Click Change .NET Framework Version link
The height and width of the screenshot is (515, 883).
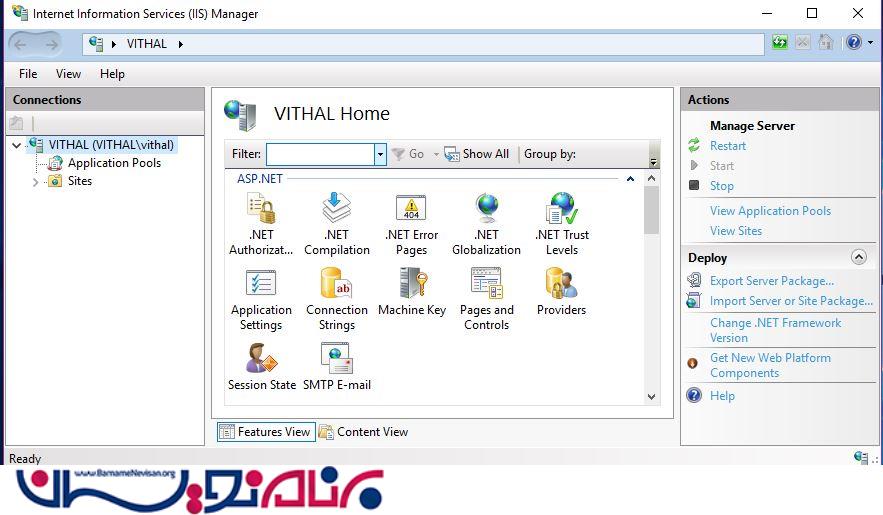(x=775, y=330)
